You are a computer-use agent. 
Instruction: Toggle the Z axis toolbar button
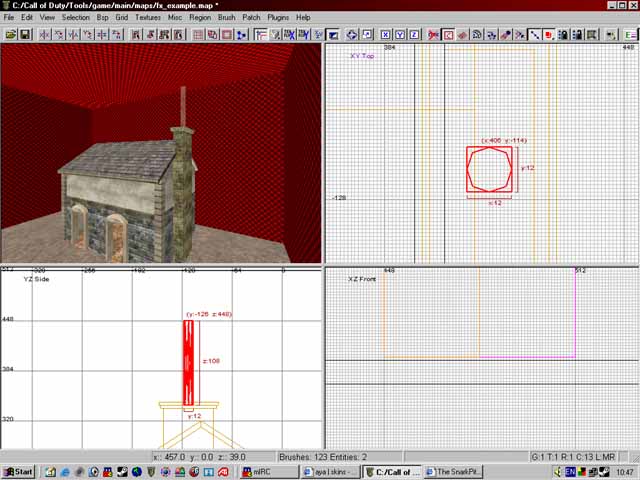[414, 34]
